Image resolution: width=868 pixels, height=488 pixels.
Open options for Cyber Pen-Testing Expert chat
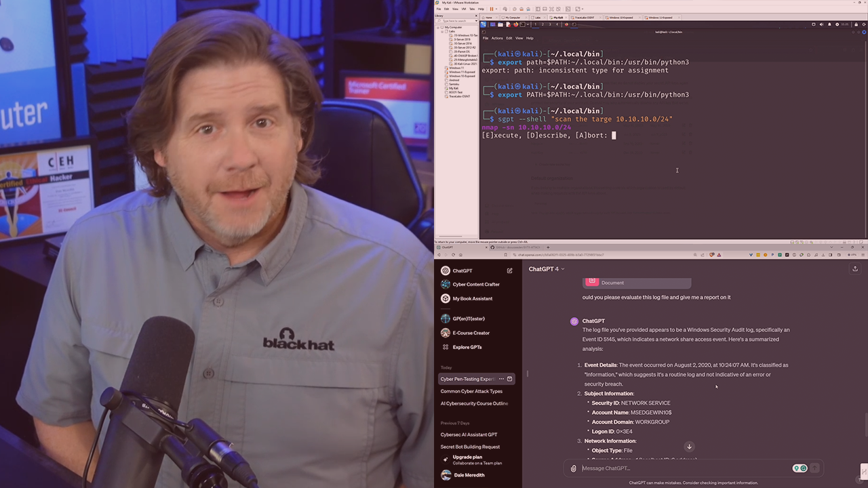click(x=501, y=379)
